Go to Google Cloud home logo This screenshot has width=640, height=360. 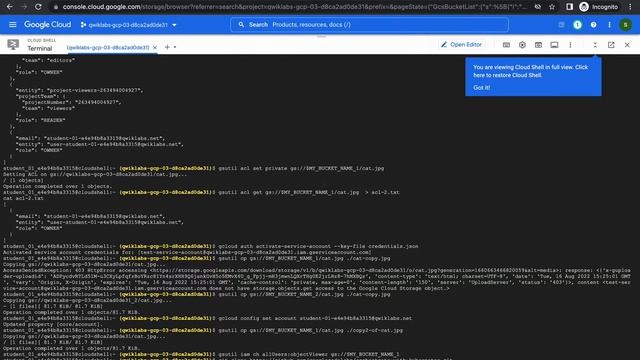(47, 24)
